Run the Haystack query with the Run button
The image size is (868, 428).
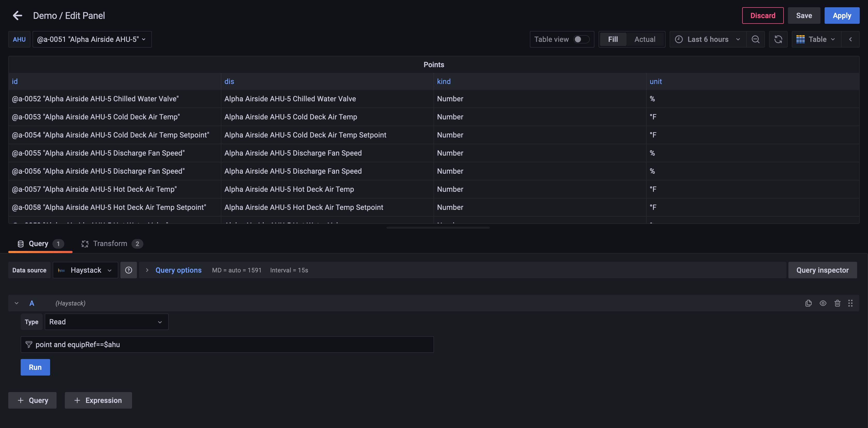[x=35, y=367]
